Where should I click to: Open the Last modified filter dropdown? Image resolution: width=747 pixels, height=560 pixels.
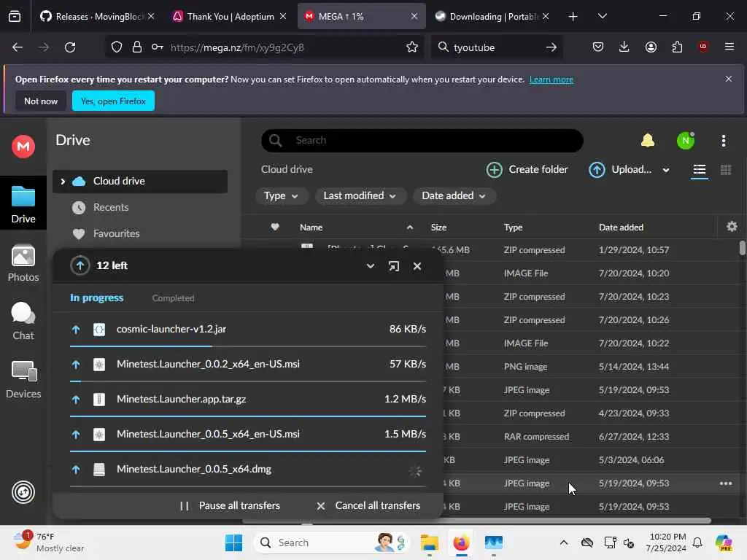click(360, 195)
